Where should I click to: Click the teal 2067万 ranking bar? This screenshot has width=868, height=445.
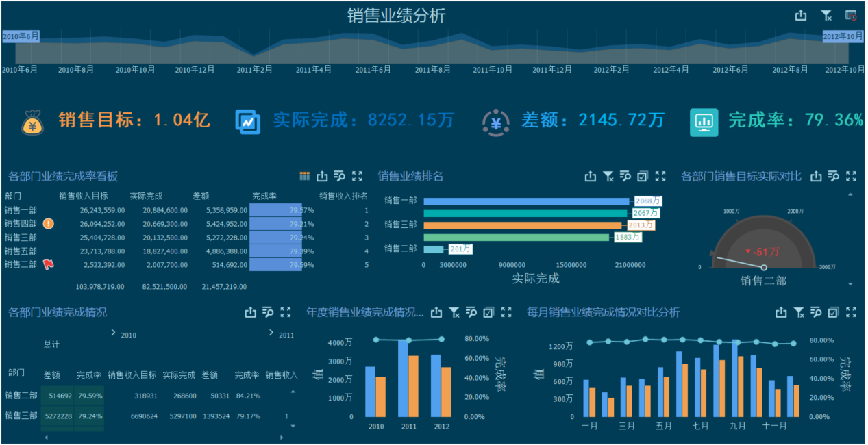point(525,214)
